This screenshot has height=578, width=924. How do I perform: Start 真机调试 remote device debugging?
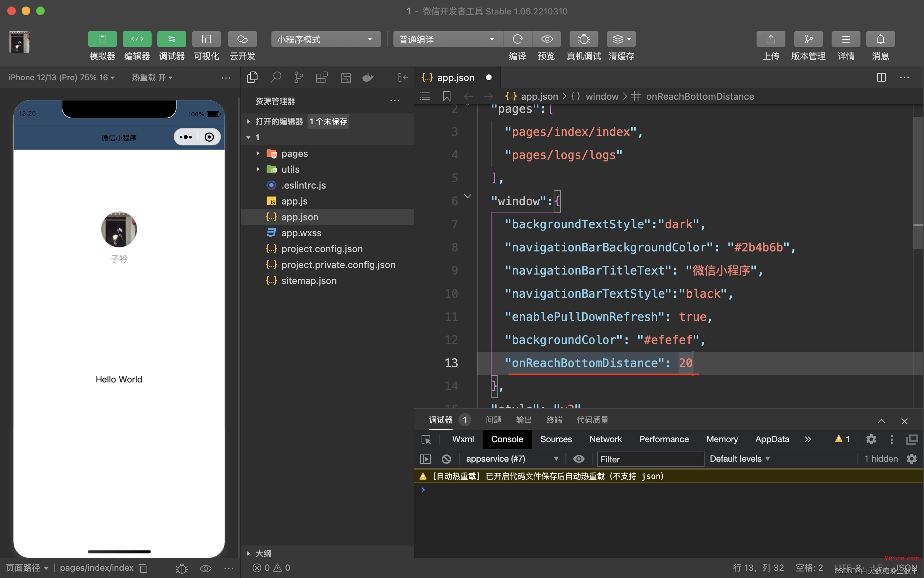click(584, 39)
